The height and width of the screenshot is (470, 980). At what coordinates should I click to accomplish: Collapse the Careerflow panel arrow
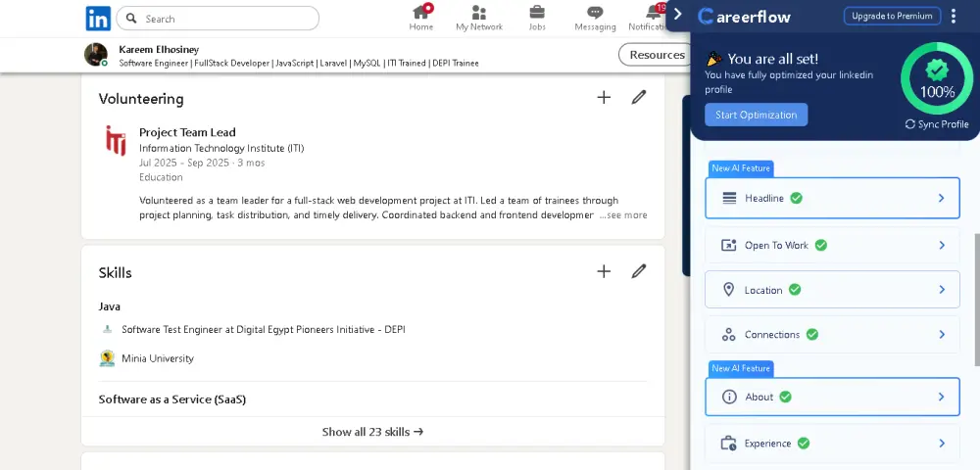pos(677,15)
